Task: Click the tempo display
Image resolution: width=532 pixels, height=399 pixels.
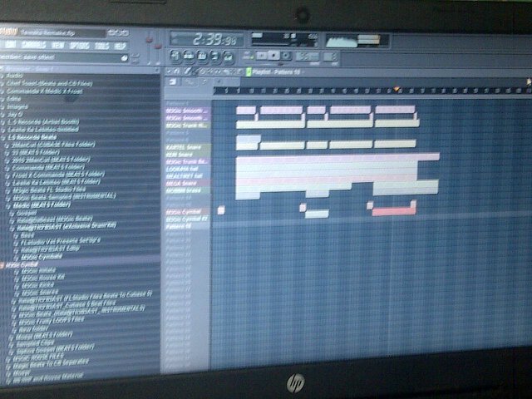Action: click(308, 57)
